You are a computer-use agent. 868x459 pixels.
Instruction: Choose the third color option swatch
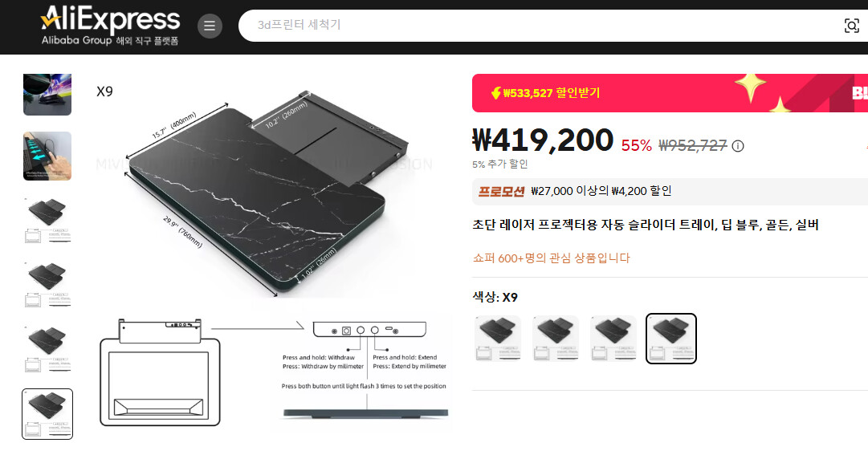(x=613, y=339)
